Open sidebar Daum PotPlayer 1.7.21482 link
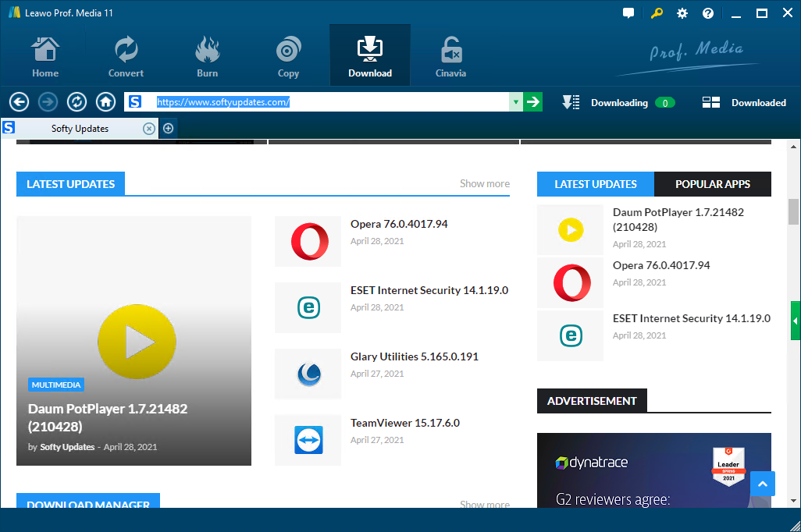The width and height of the screenshot is (801, 532). [678, 219]
